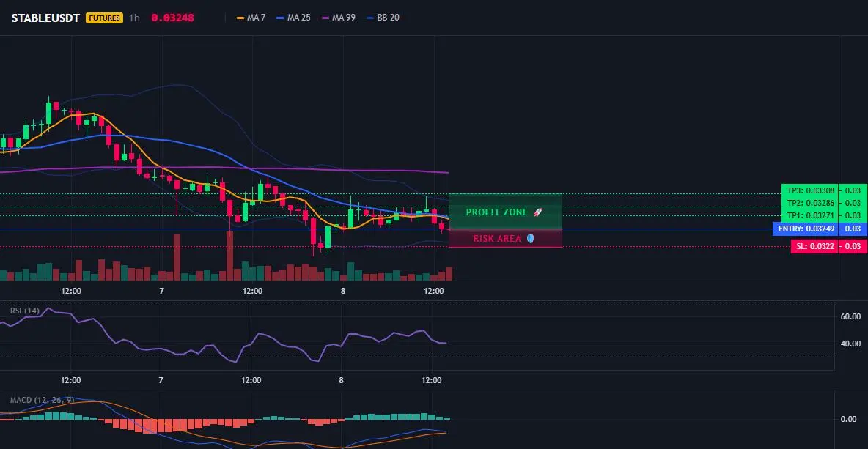Viewport: 868px width, 449px height.
Task: Click the TP3: 0.03308 price label
Action: click(809, 190)
